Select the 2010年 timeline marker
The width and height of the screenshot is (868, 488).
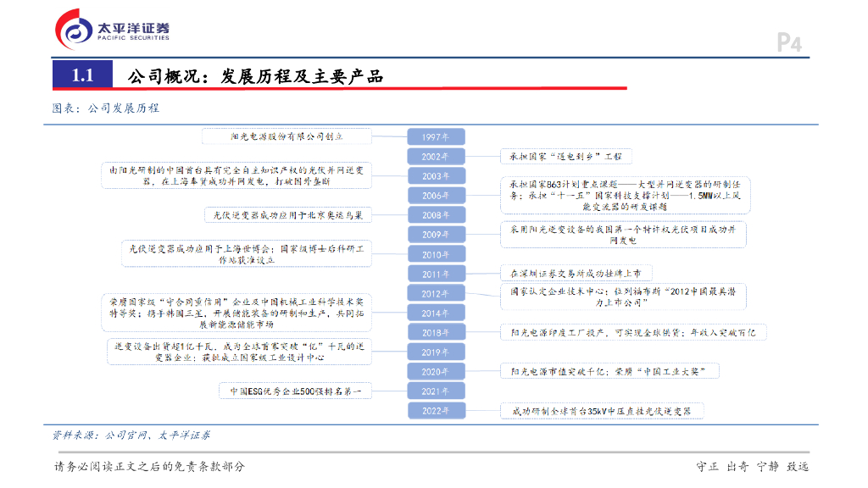coord(436,254)
